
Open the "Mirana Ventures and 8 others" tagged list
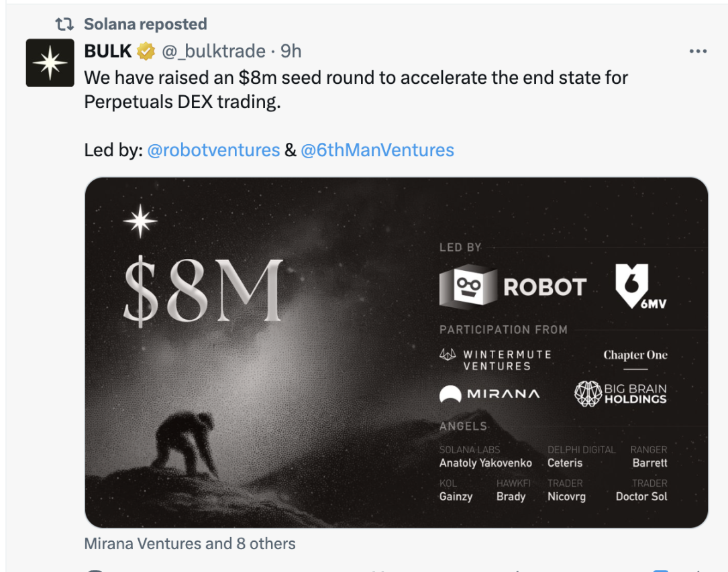(x=190, y=543)
